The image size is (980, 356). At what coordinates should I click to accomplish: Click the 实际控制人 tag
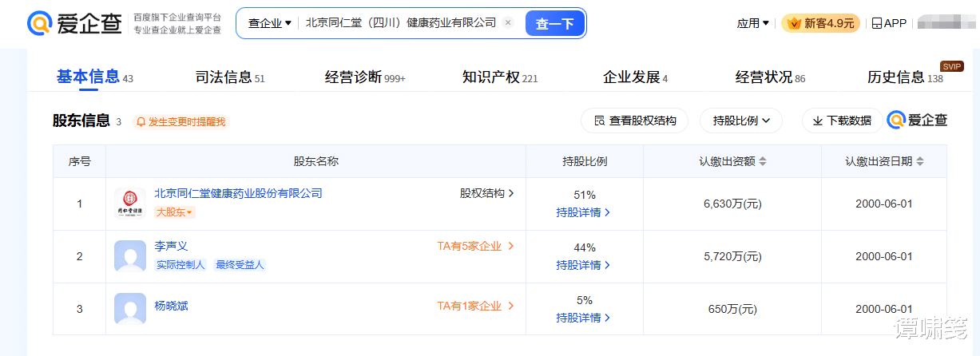(181, 265)
